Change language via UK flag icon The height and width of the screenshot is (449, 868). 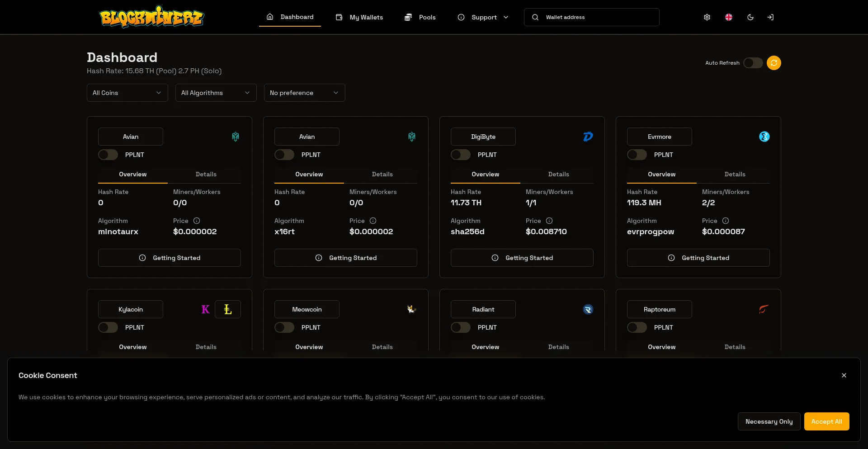point(729,17)
